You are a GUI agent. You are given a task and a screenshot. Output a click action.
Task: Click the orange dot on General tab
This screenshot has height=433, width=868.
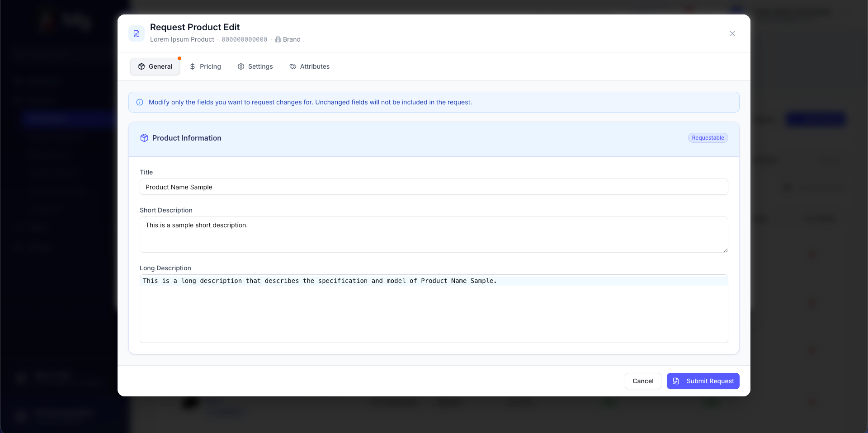point(179,58)
